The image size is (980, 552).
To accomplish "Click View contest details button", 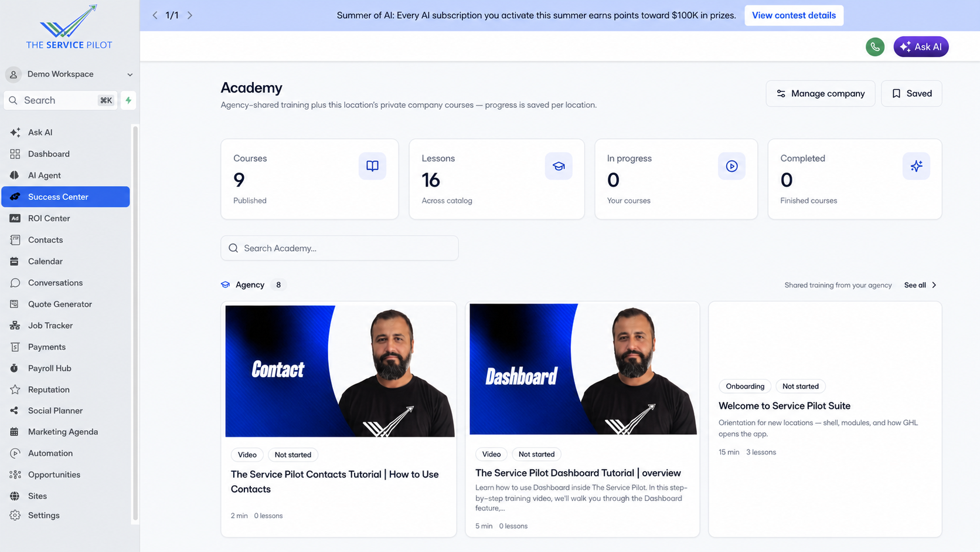I will (x=794, y=15).
